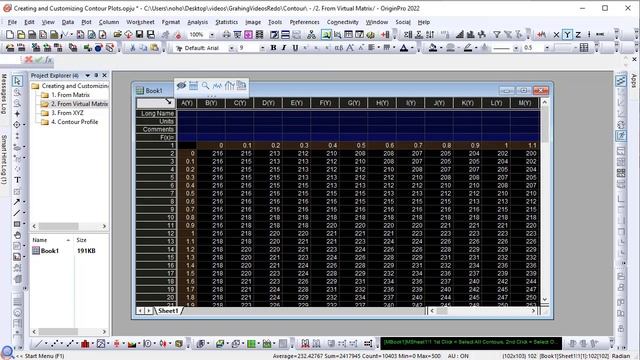Select the Text tool (T)
Screen dimensions: 640x360
tap(17, 180)
